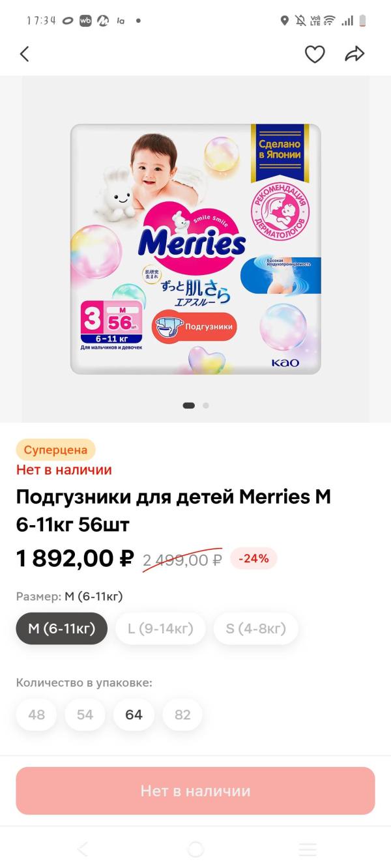Viewport: 391px width, 868px height.
Task: Choose pack quantity 54
Action: pos(85,714)
